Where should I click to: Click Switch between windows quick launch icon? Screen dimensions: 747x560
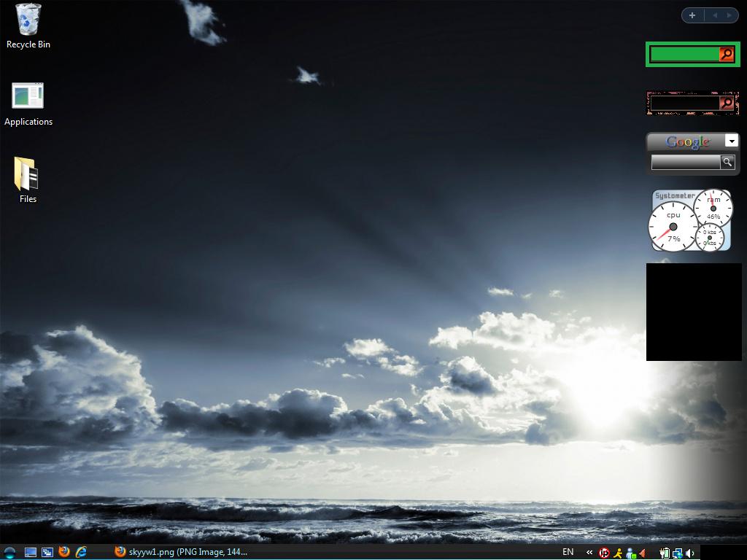coord(47,553)
